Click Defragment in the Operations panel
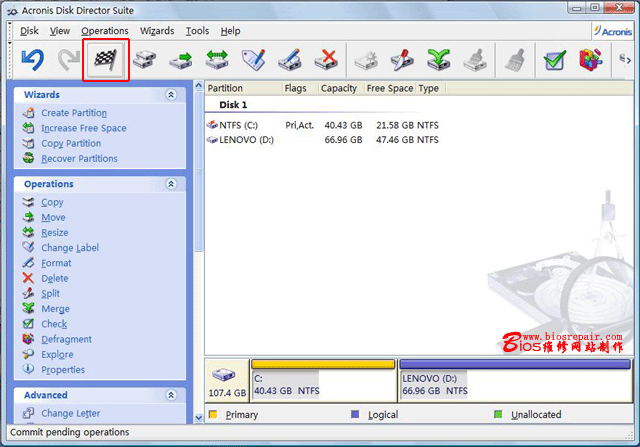The width and height of the screenshot is (640, 447). click(66, 339)
